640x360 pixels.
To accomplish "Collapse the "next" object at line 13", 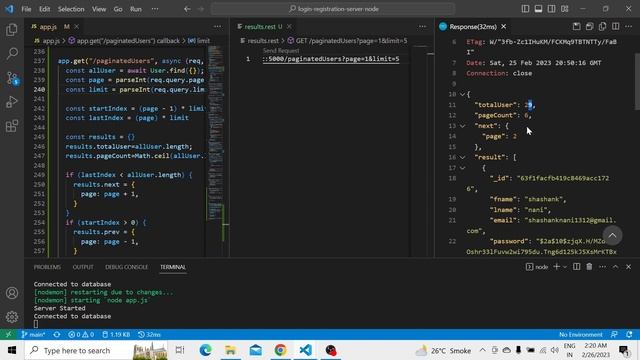I will [462, 126].
